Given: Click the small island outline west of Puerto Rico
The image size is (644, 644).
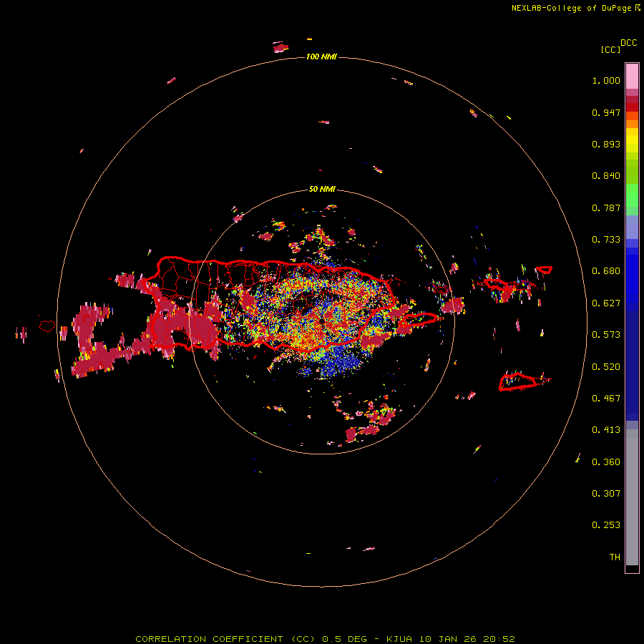Looking at the screenshot, I should tap(47, 326).
